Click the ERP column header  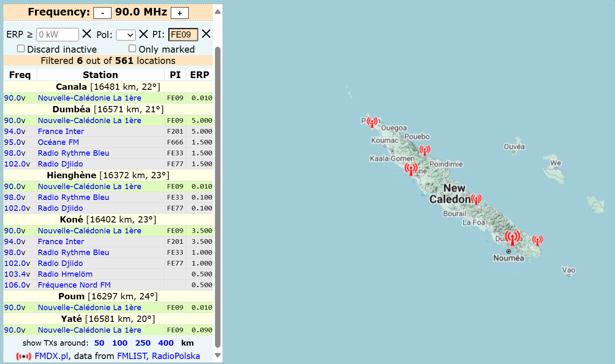pyautogui.click(x=199, y=75)
